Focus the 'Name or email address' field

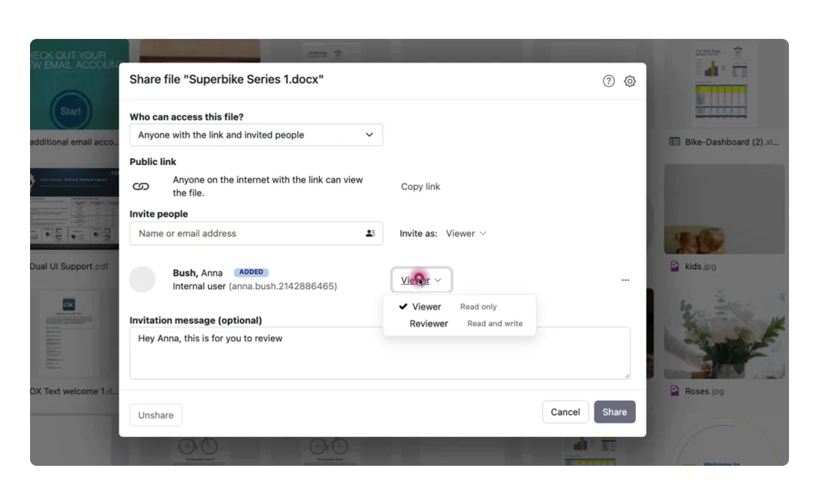tap(256, 233)
